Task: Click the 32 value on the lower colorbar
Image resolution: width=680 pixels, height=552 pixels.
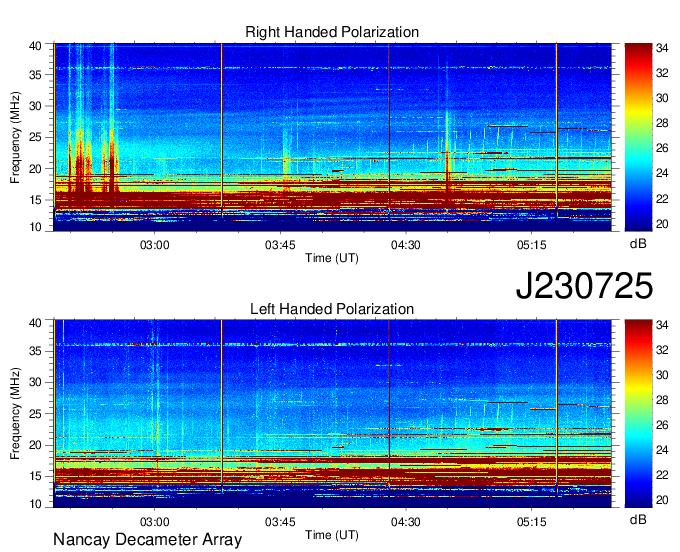Action: [x=662, y=350]
